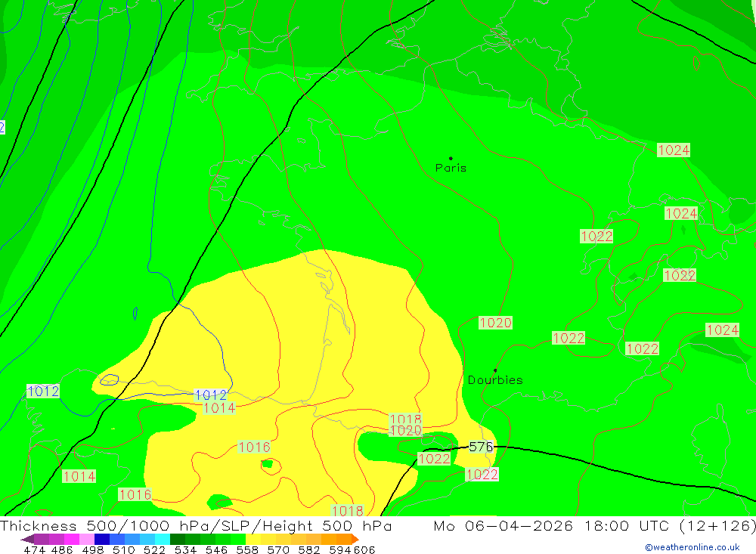Click the Thickness 500/1000 hPa map title

[x=196, y=525]
